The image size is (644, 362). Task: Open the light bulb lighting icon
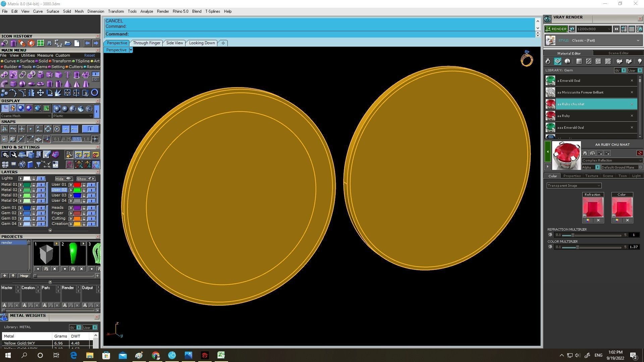639,61
